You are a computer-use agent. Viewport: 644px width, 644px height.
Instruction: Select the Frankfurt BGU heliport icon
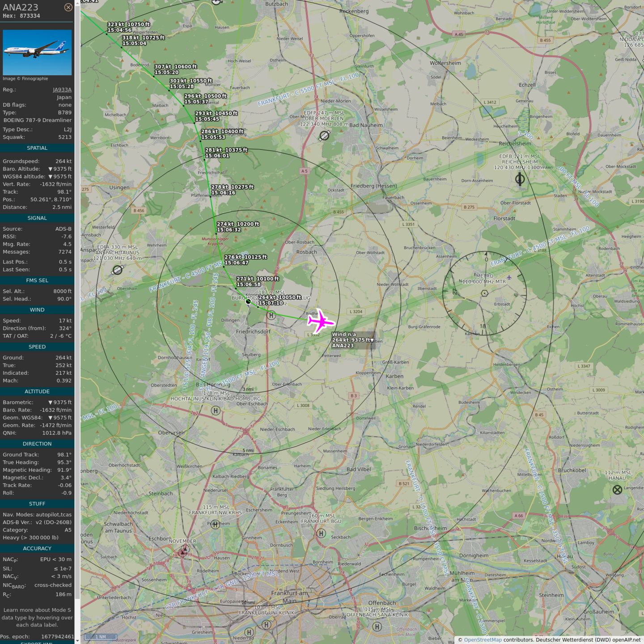pos(321,533)
